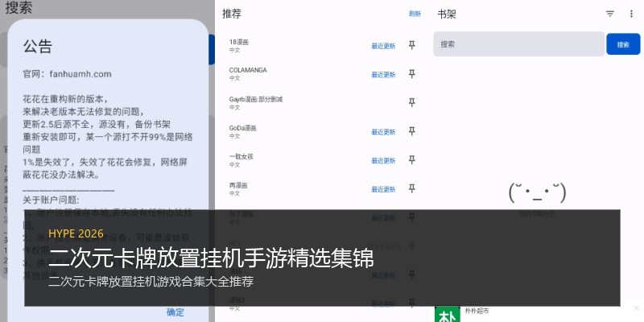
Task: Open 最近更新 for 一耽女孩
Action: (383, 160)
